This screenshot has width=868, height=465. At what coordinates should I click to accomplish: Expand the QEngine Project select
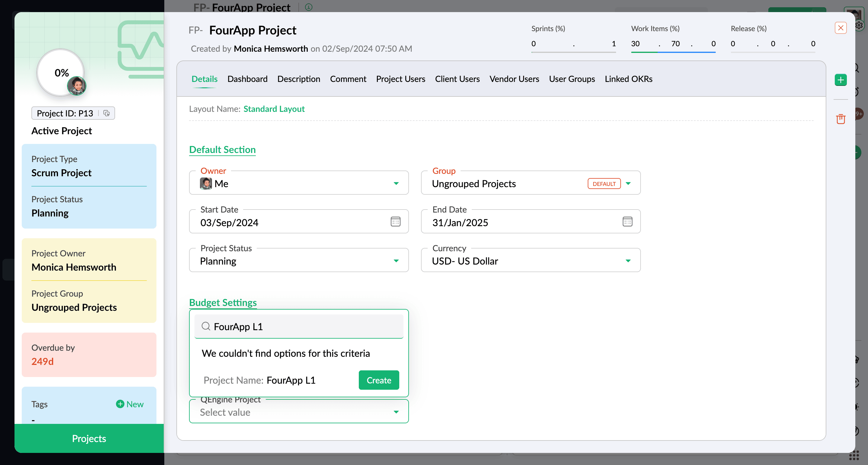pos(396,412)
